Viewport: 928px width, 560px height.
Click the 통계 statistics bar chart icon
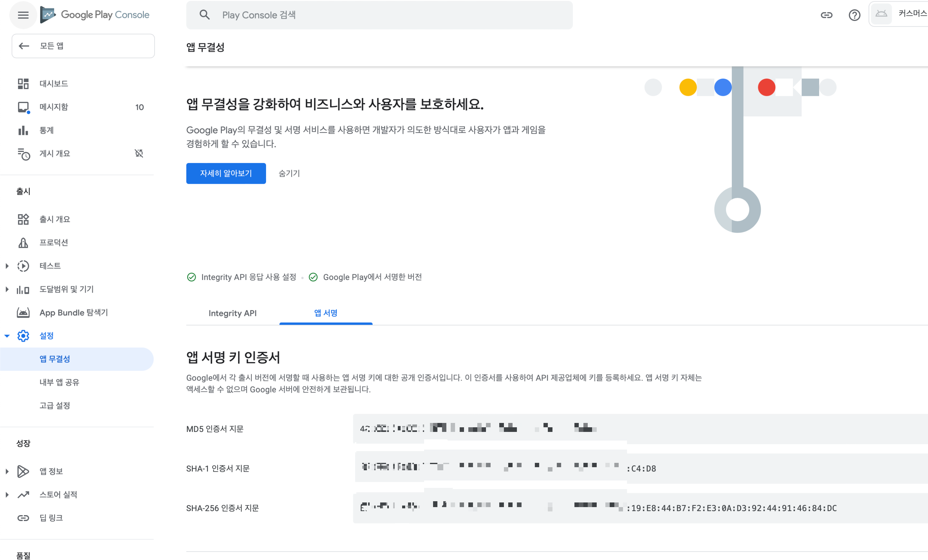[23, 130]
